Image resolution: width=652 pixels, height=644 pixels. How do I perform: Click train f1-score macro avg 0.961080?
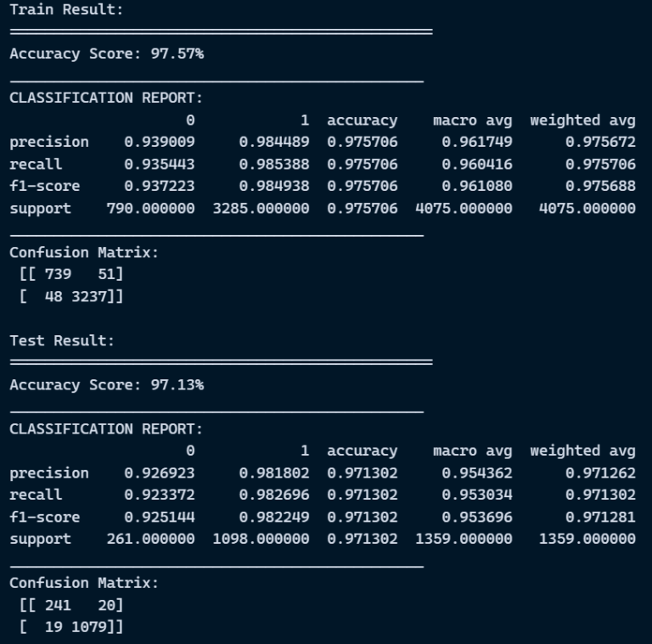point(477,186)
